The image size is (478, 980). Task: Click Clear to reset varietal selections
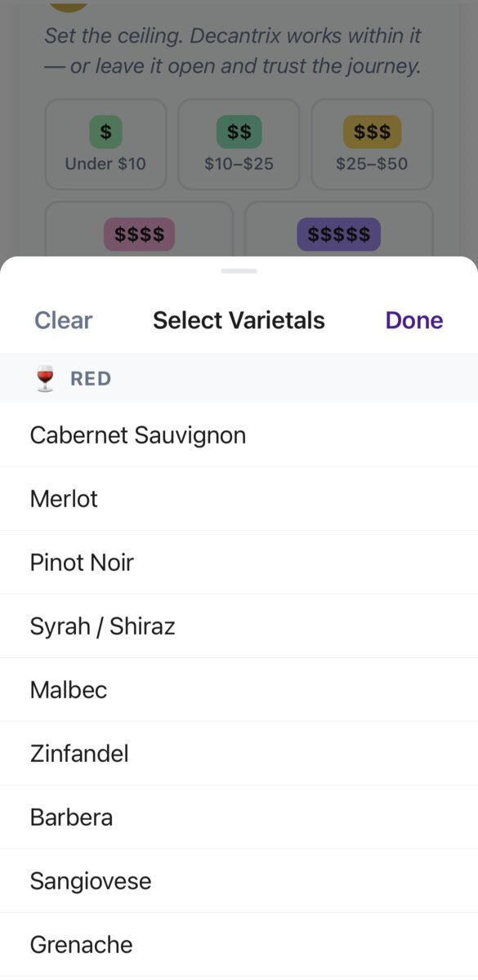click(x=63, y=320)
